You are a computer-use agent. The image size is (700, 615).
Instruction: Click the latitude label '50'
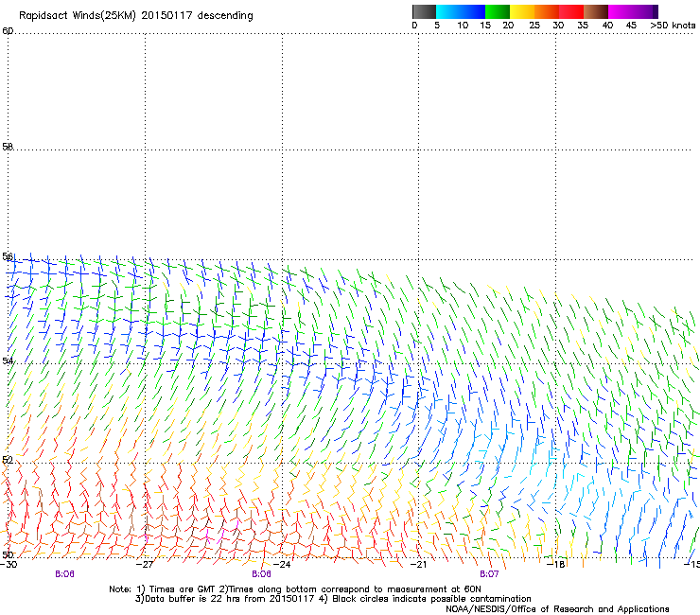[x=8, y=554]
